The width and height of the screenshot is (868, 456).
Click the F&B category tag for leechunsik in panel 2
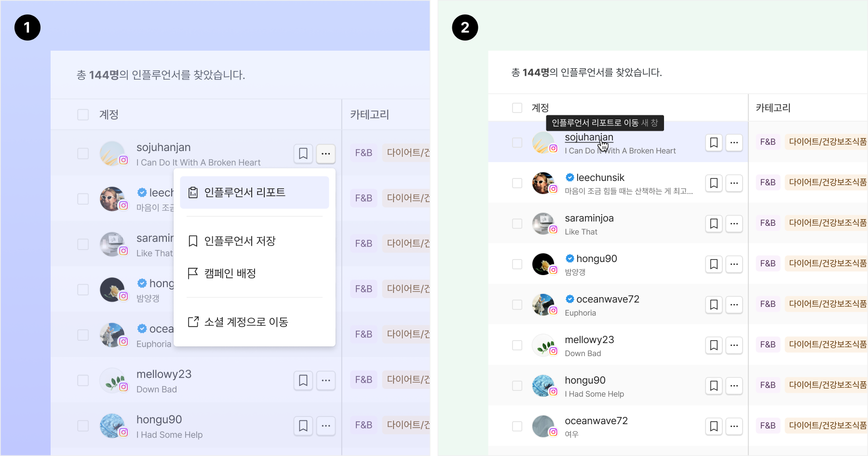coord(768,182)
